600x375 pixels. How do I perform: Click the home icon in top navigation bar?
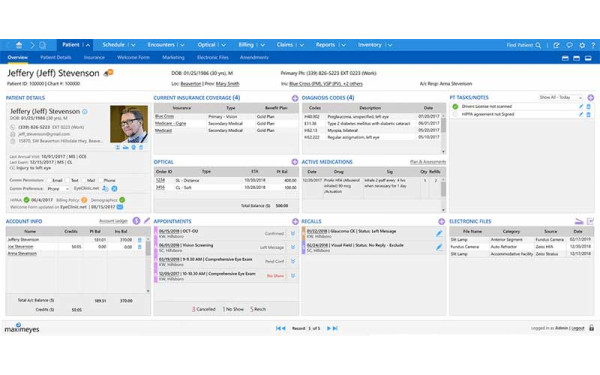pyautogui.click(x=19, y=45)
